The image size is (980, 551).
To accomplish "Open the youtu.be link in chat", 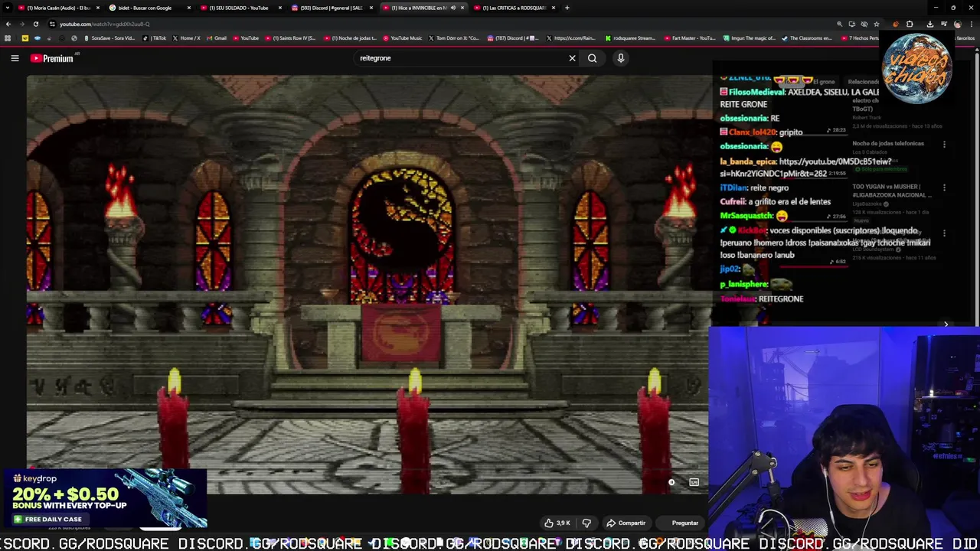I will 805,168.
